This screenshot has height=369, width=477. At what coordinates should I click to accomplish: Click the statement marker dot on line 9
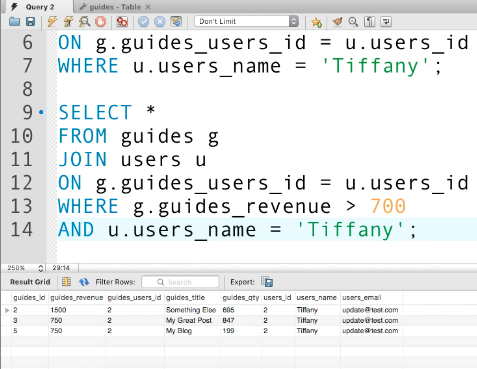(41, 112)
